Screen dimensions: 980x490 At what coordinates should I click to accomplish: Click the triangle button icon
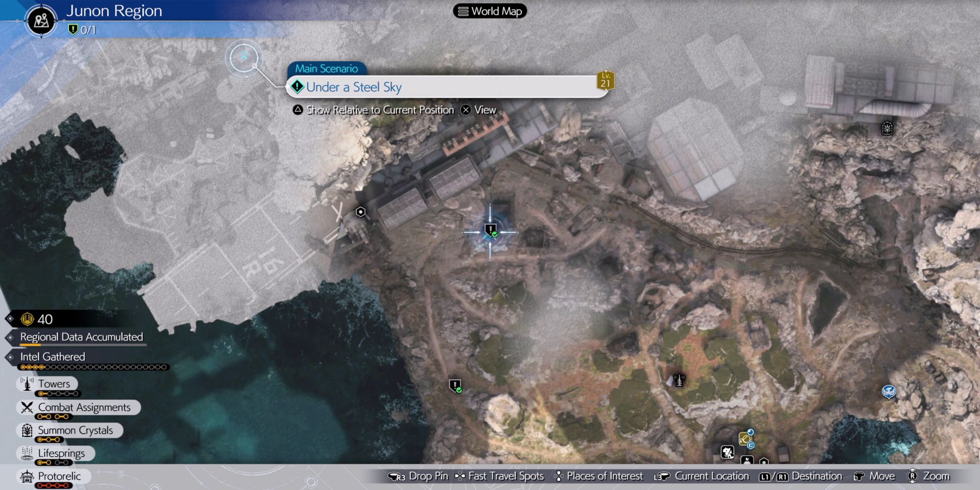[298, 110]
